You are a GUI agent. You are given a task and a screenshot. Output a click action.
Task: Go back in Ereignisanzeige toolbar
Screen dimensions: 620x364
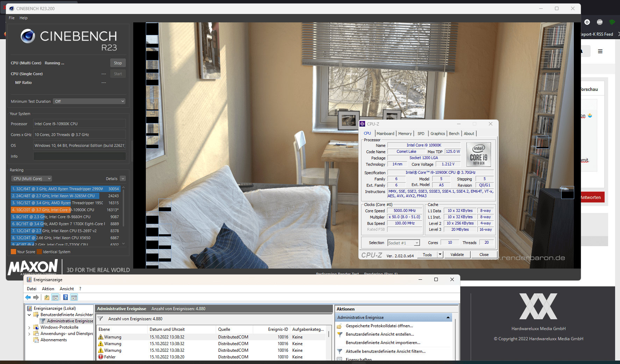pos(28,297)
